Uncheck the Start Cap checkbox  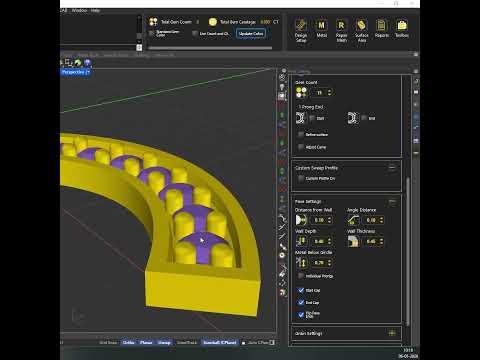click(x=301, y=290)
